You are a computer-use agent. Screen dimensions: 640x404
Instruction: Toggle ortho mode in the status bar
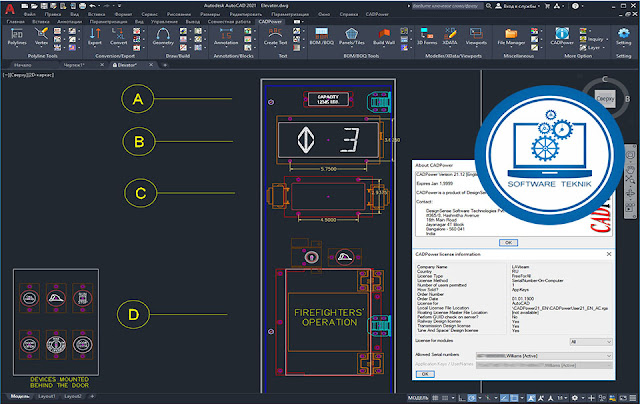point(461,398)
